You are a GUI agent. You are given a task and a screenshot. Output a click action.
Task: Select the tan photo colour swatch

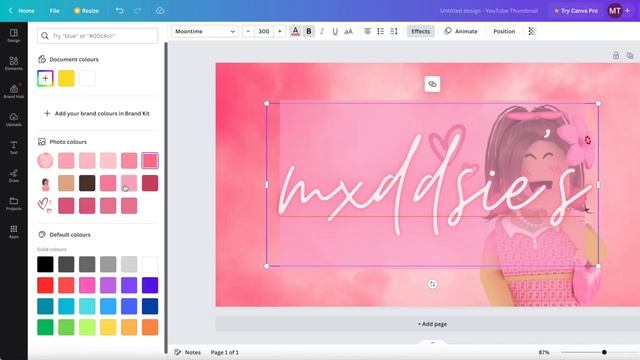coord(66,183)
